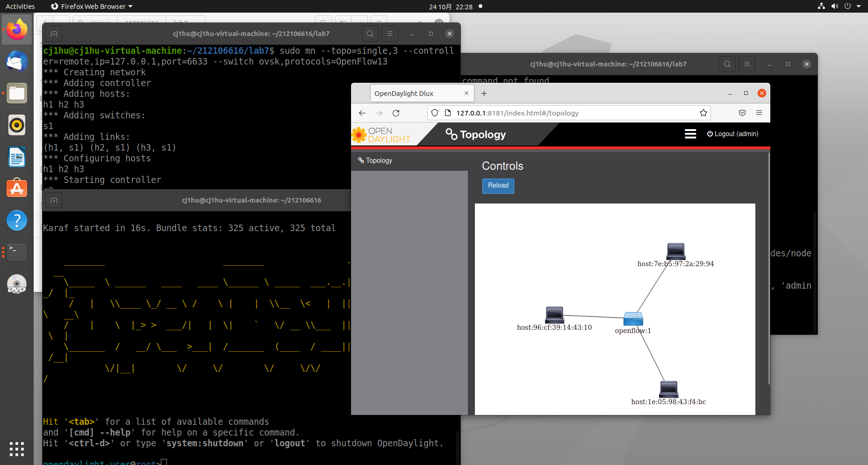Open Rhythmbox music player in dock

coord(17,125)
